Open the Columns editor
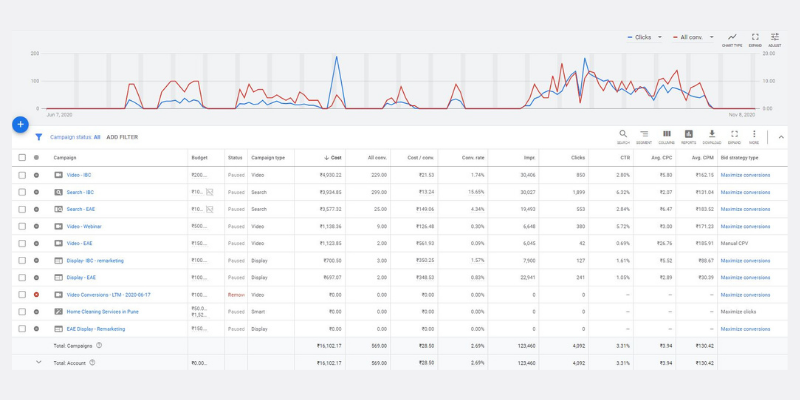The height and width of the screenshot is (400, 800). click(666, 135)
